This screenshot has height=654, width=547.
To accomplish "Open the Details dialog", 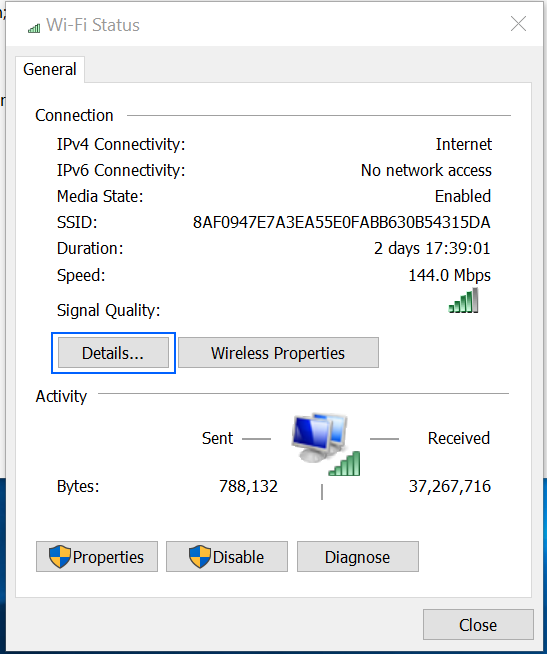I will [x=113, y=353].
